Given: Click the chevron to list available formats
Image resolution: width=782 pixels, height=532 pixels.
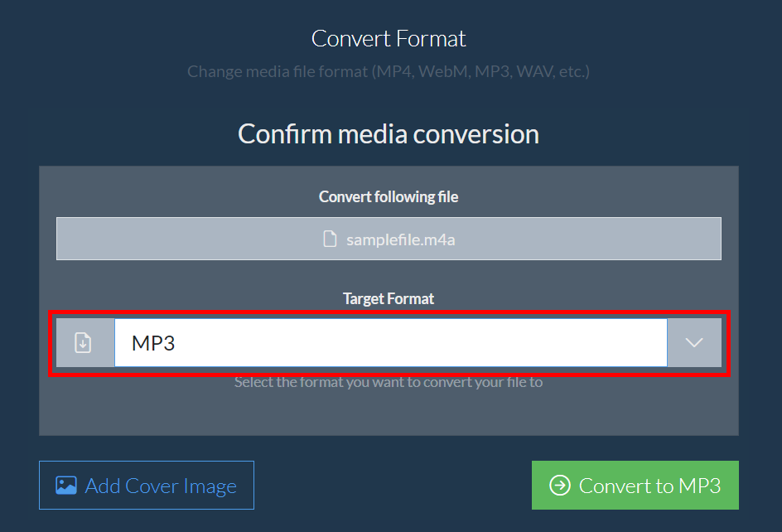Looking at the screenshot, I should 694,342.
